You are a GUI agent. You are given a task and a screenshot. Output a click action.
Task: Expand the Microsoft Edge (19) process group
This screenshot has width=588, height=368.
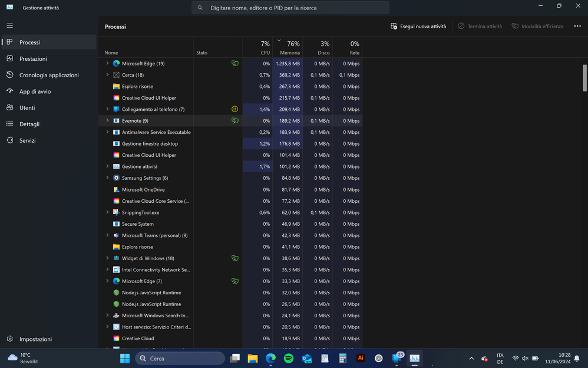(107, 64)
